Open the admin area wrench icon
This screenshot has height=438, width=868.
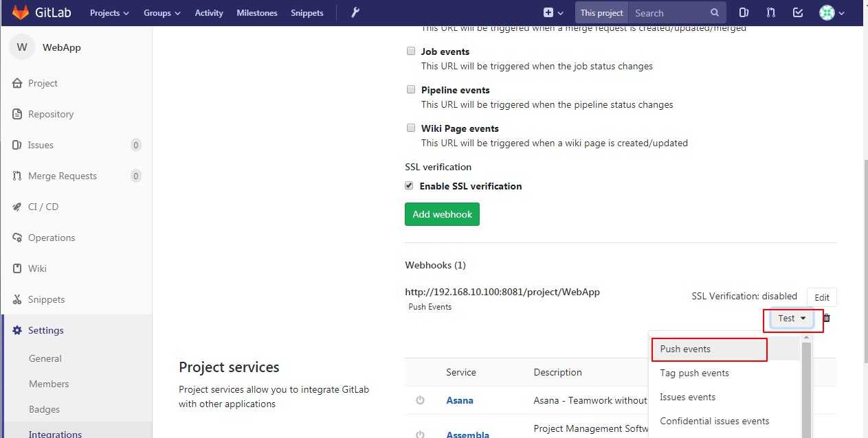point(355,12)
